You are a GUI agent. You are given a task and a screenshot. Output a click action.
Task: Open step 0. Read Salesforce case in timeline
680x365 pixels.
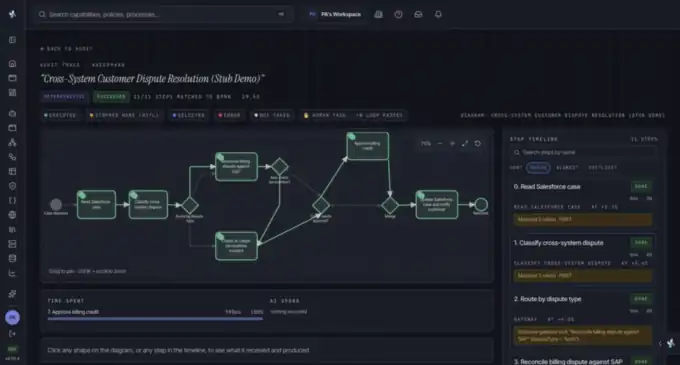pos(582,204)
